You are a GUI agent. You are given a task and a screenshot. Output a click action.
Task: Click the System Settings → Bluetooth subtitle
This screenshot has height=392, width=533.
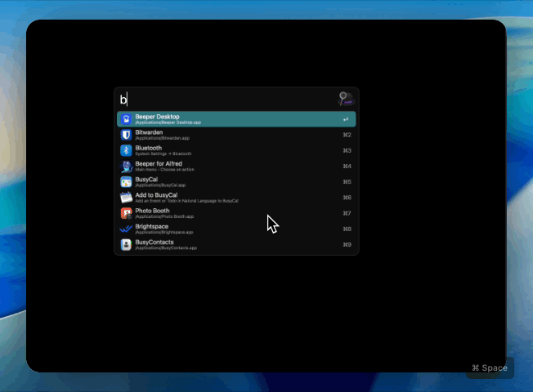click(163, 154)
